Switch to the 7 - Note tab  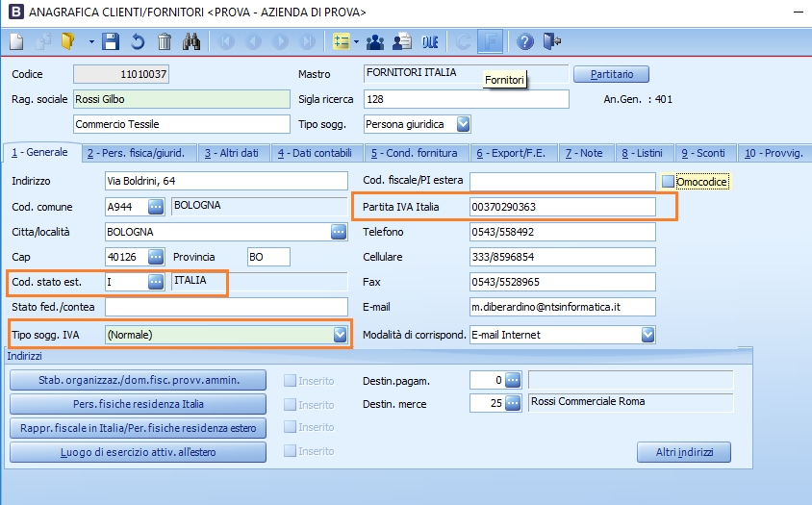point(584,153)
